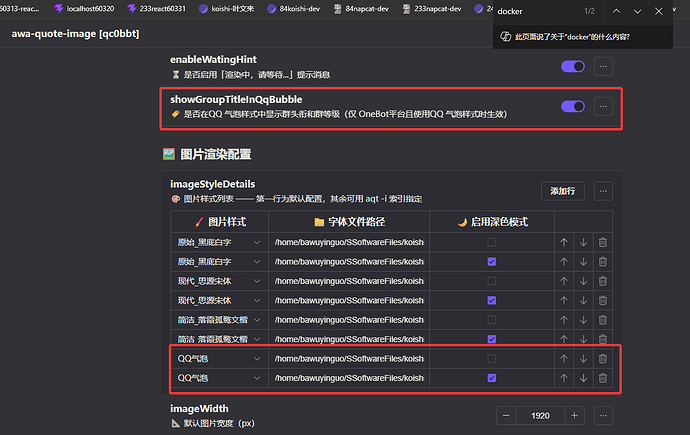Go to next find result in search bar
The width and height of the screenshot is (690, 435).
pyautogui.click(x=637, y=11)
